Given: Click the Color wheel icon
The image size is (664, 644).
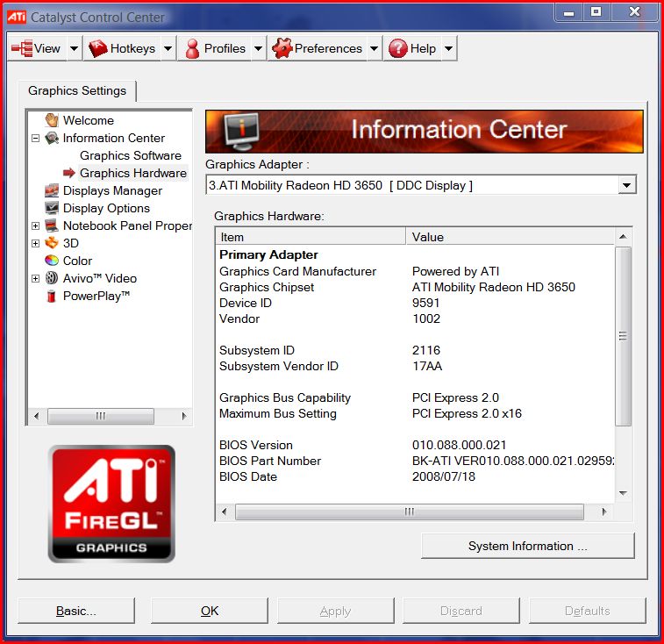Looking at the screenshot, I should (52, 260).
